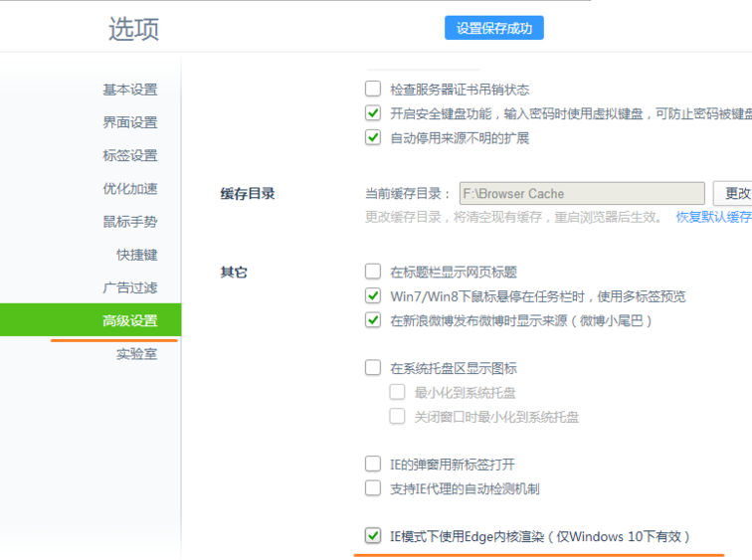
Task: Enable 在系统托盘区显示图标
Action: [x=373, y=368]
